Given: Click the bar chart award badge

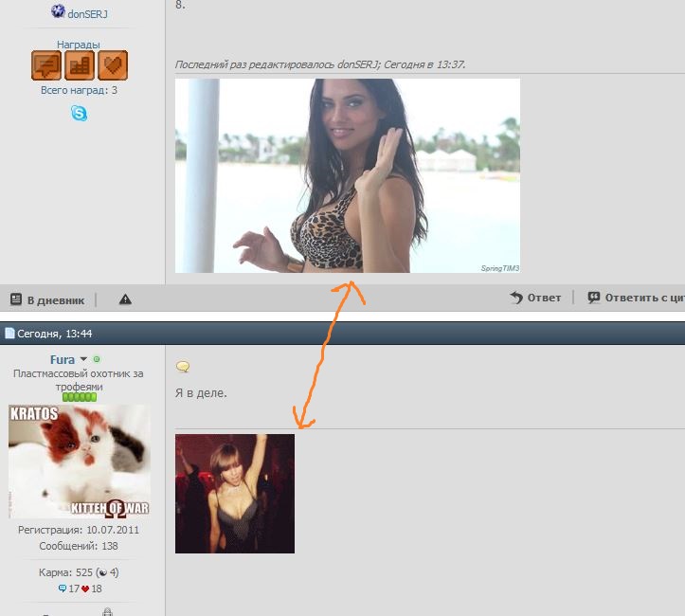Looking at the screenshot, I should (80, 65).
